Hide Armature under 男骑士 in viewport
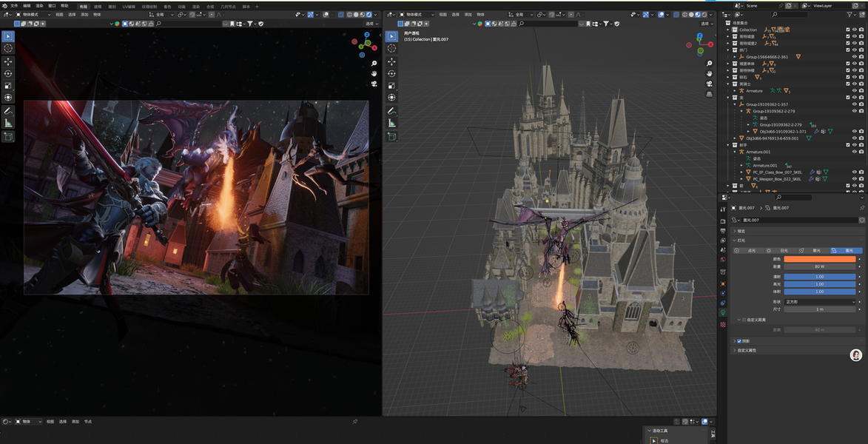868x444 pixels. click(854, 90)
